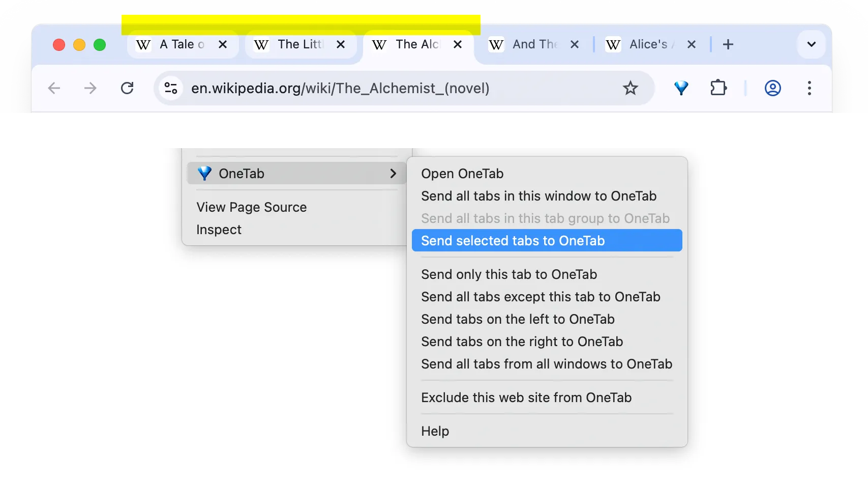868x481 pixels.
Task: Reload the current page
Action: pos(127,88)
